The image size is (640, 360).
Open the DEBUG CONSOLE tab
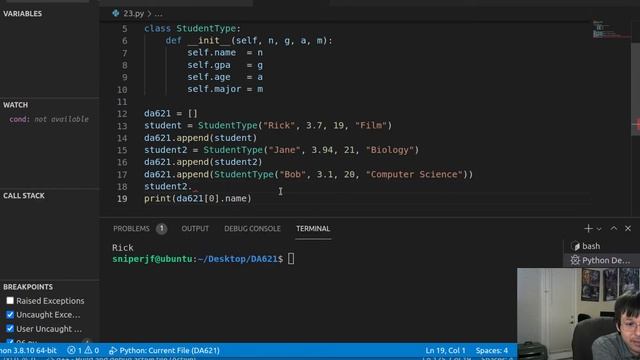pos(252,229)
